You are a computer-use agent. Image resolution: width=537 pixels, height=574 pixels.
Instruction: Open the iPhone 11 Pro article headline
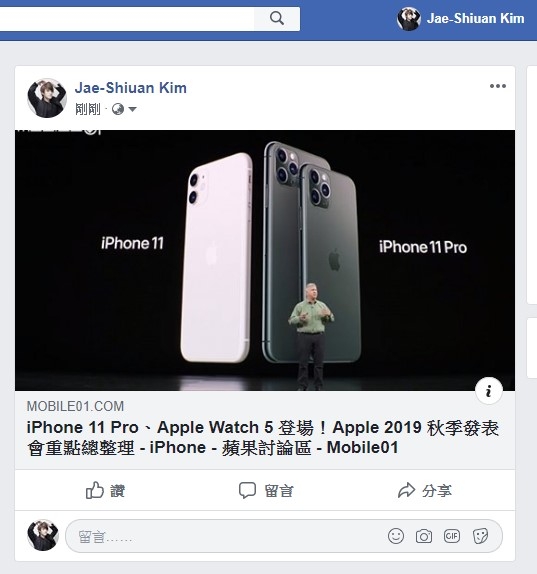[262, 437]
